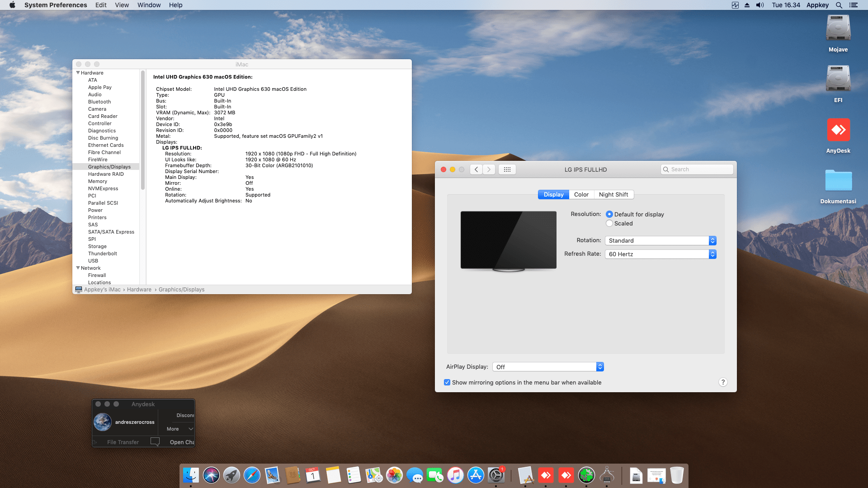The height and width of the screenshot is (488, 868).
Task: Collapse the Hardware tree section
Action: (78, 73)
